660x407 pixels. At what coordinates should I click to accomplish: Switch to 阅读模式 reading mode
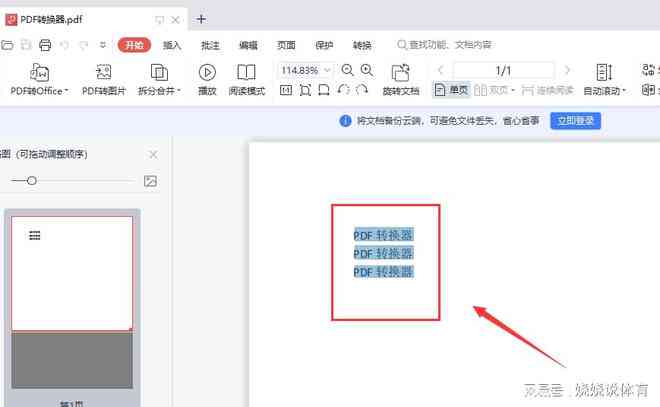click(247, 80)
